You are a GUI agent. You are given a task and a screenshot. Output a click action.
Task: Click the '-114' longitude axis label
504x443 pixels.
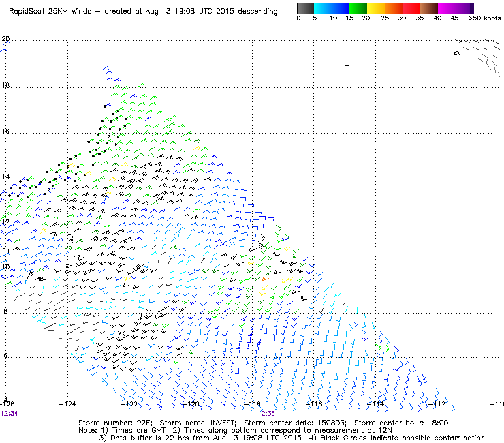point(375,404)
